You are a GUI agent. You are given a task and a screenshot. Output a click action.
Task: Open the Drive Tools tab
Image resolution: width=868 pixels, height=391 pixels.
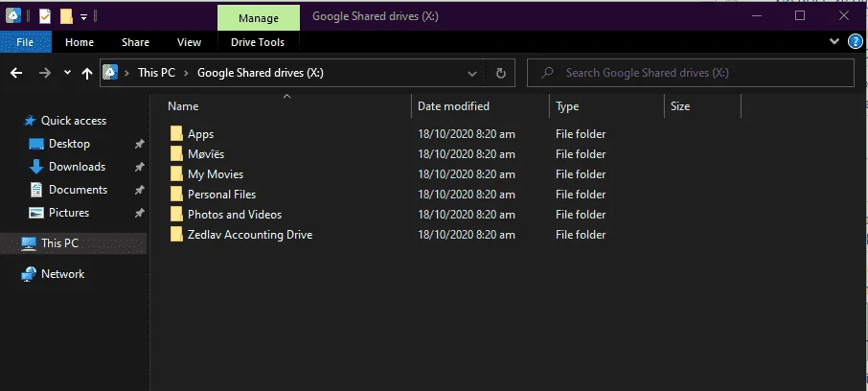tap(258, 42)
